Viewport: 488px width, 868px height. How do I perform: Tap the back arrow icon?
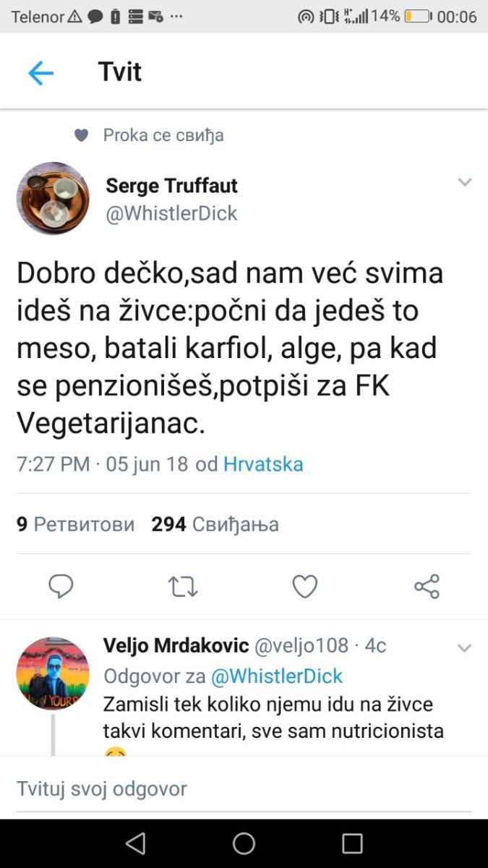click(40, 73)
